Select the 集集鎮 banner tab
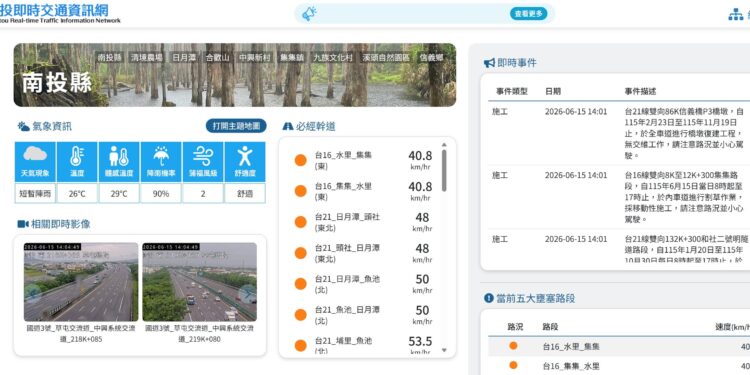This screenshot has width=750, height=375. 293,57
